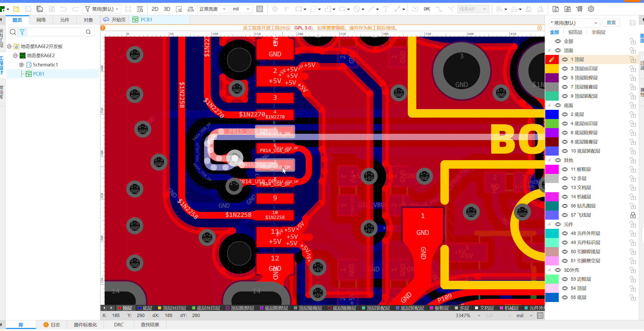The height and width of the screenshot is (331, 644).
Task: Lock the 11 板框层 layer
Action: (x=633, y=169)
